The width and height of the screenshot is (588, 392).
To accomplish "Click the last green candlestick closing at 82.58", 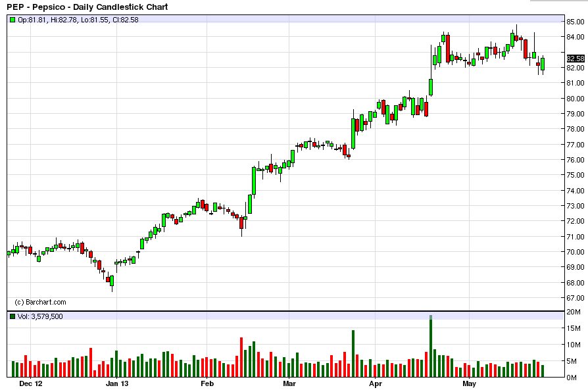I will [x=543, y=64].
